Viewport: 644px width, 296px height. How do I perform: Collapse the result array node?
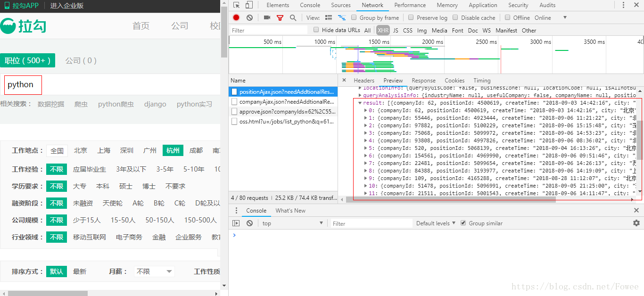coord(360,103)
